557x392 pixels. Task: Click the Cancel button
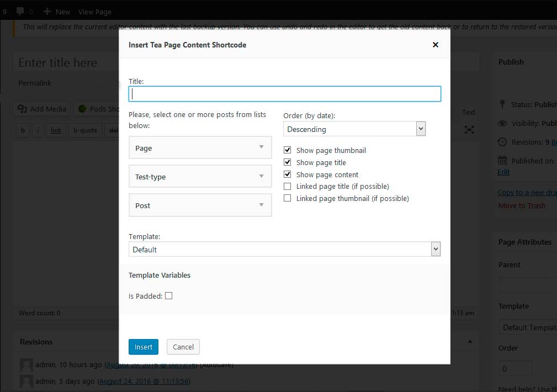tap(183, 347)
